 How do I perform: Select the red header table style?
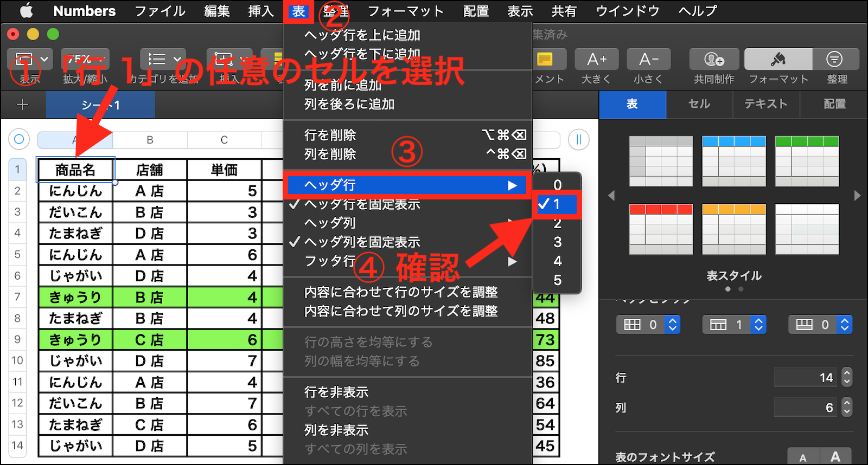click(x=661, y=229)
